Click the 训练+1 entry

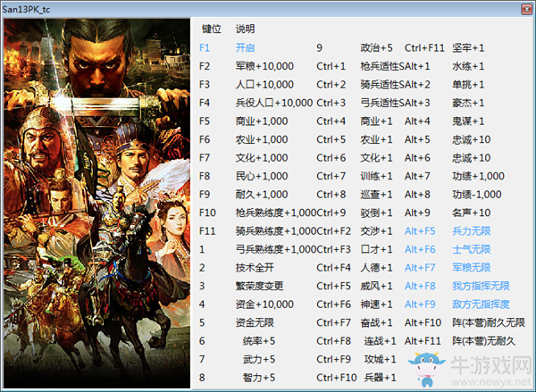(376, 176)
